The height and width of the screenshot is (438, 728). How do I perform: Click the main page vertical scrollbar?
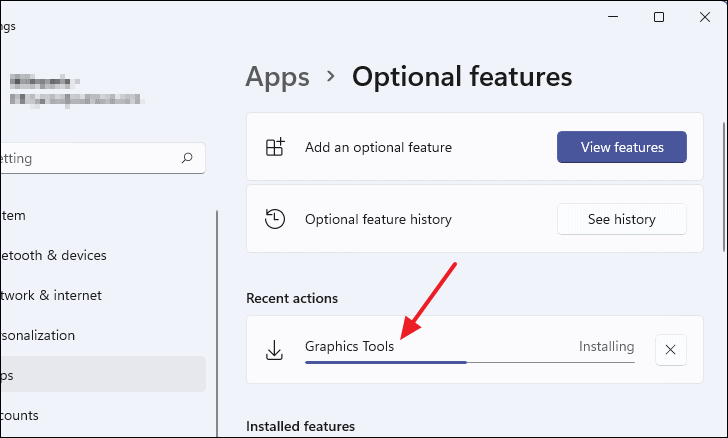723,180
